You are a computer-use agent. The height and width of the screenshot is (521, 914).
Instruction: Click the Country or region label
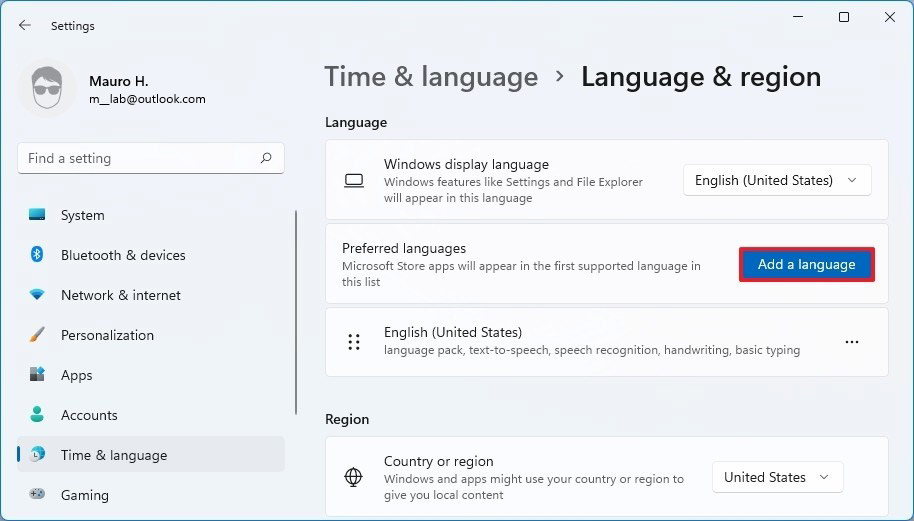[x=438, y=461]
